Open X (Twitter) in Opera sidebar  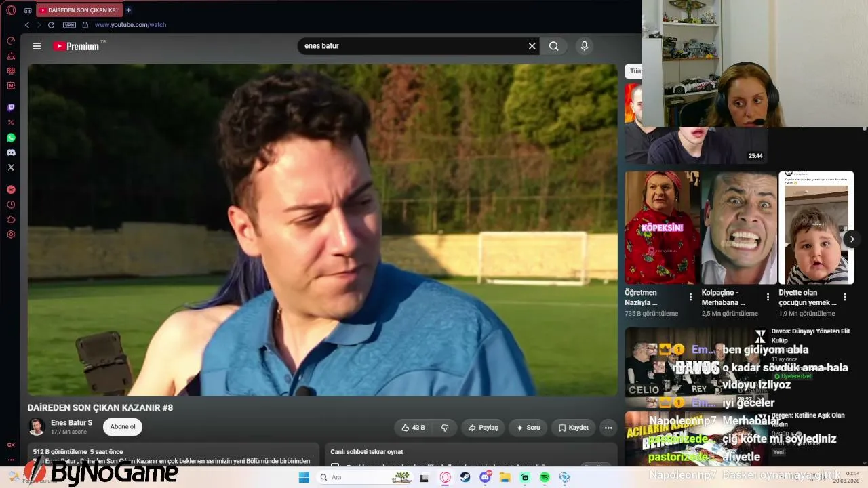coord(11,167)
